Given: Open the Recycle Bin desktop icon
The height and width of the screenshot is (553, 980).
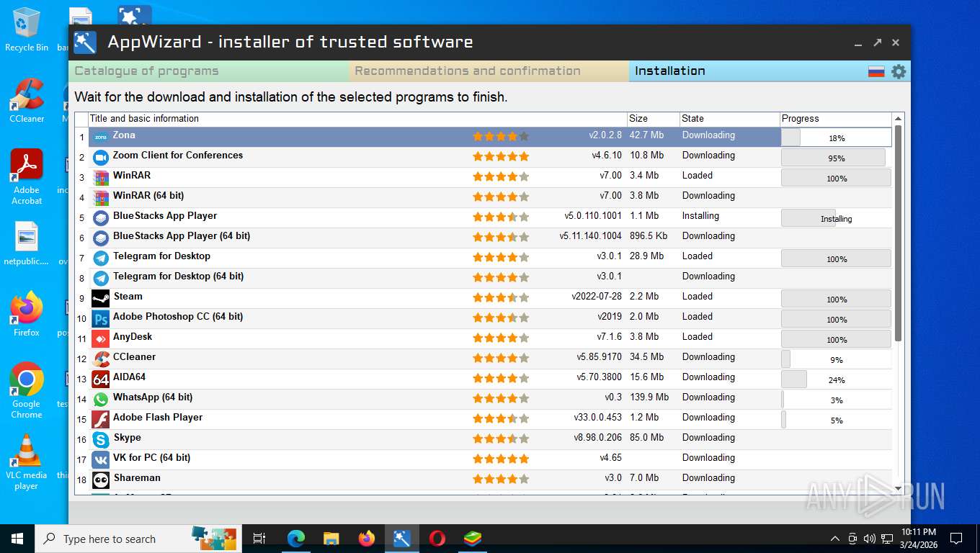Looking at the screenshot, I should [x=27, y=30].
